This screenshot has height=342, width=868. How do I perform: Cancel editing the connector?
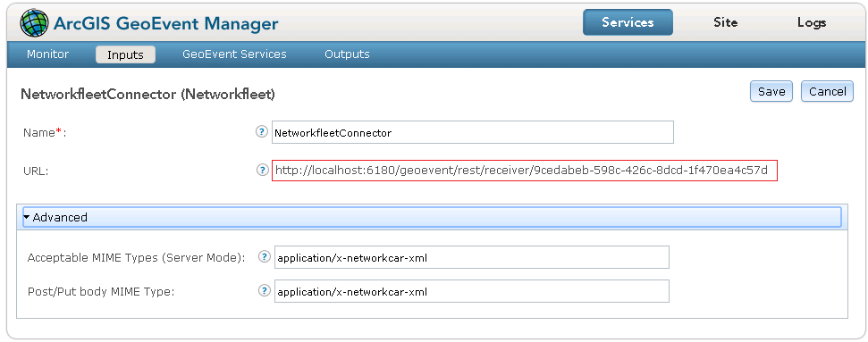click(x=827, y=91)
